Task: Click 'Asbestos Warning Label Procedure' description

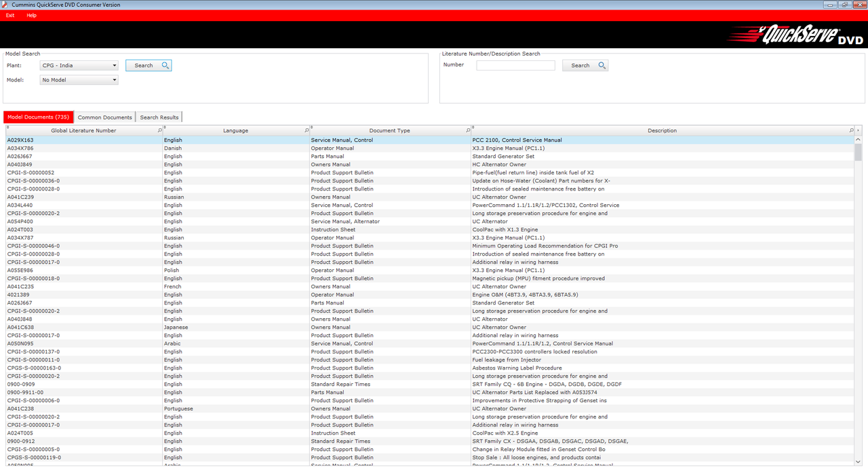Action: click(x=517, y=368)
